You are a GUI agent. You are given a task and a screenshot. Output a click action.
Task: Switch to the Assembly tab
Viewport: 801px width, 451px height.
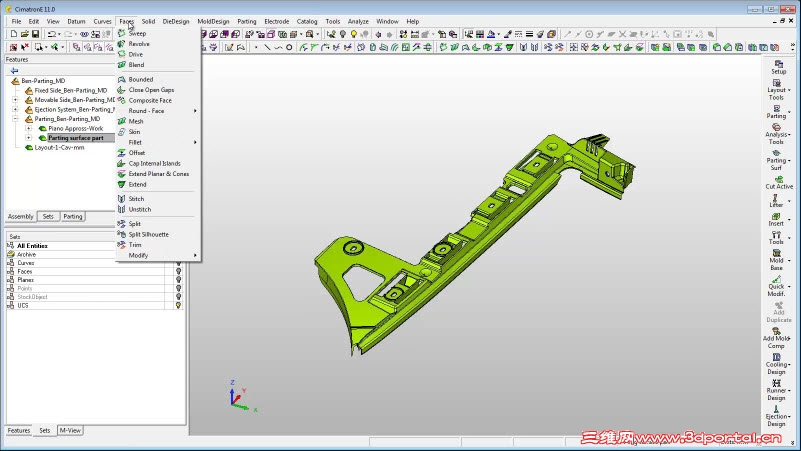20,217
